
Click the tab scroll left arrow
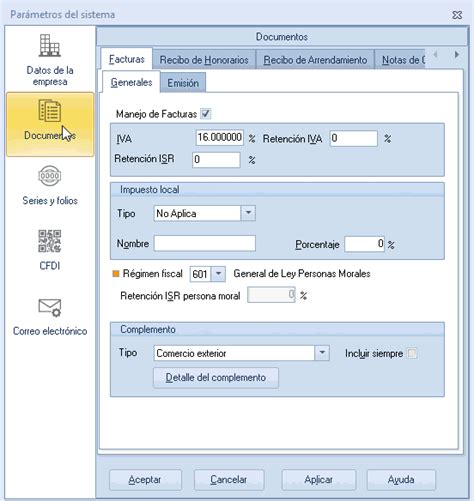[435, 54]
